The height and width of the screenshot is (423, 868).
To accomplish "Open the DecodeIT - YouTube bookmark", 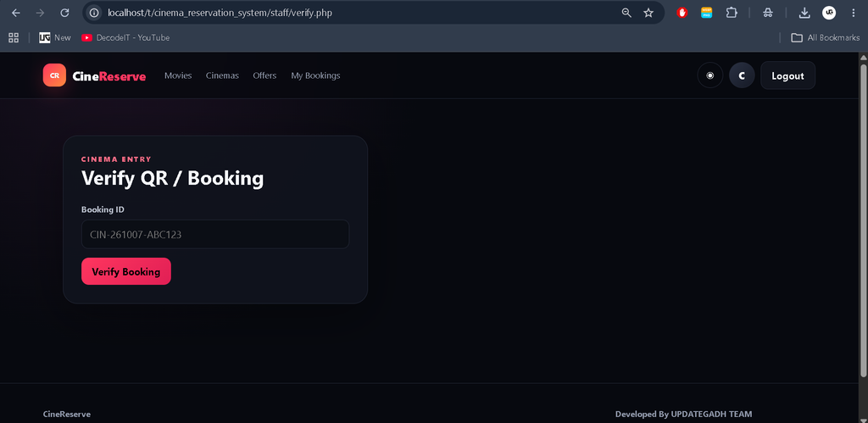I will point(125,37).
